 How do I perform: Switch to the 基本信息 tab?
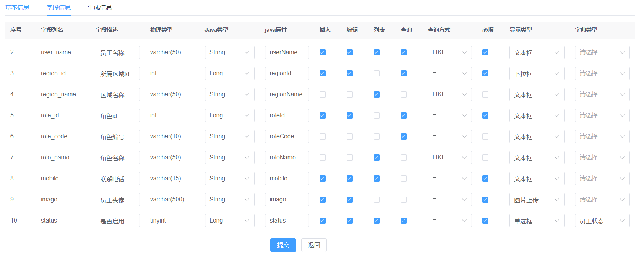click(17, 7)
